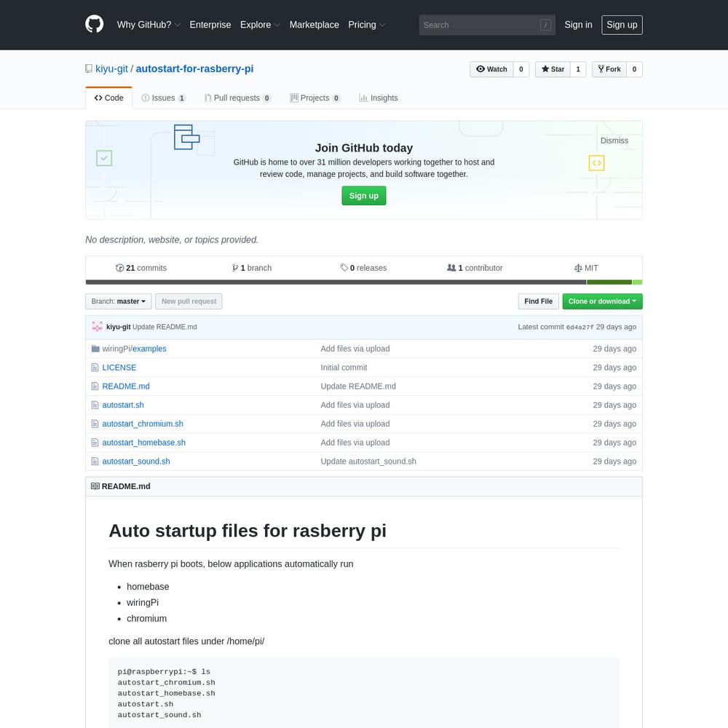Open the MIT license link
The width and height of the screenshot is (728, 728).
[x=586, y=268]
